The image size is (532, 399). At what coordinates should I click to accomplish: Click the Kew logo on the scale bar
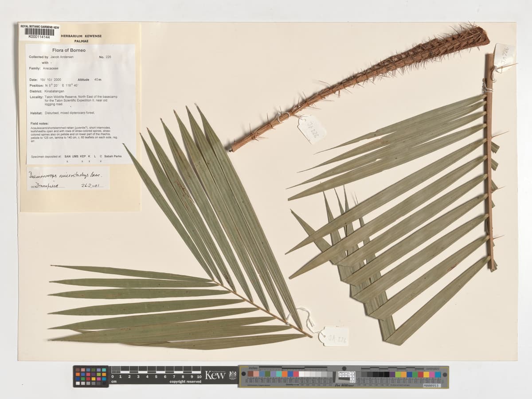pyautogui.click(x=215, y=376)
